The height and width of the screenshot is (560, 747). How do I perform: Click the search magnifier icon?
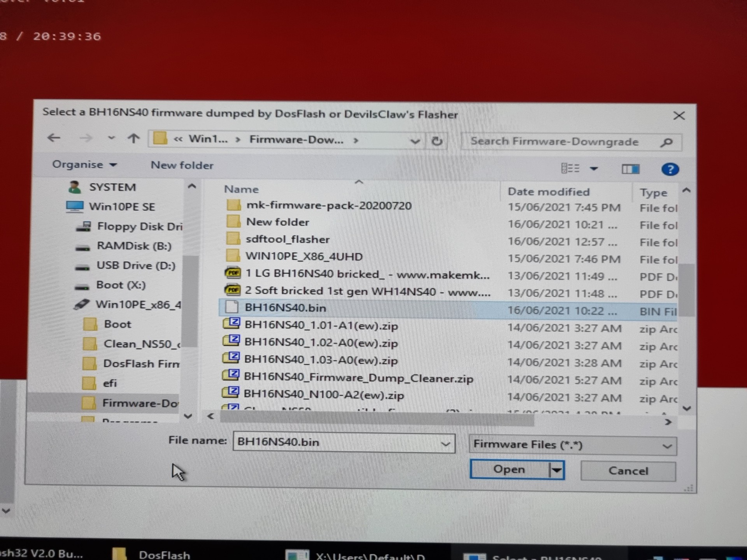666,142
